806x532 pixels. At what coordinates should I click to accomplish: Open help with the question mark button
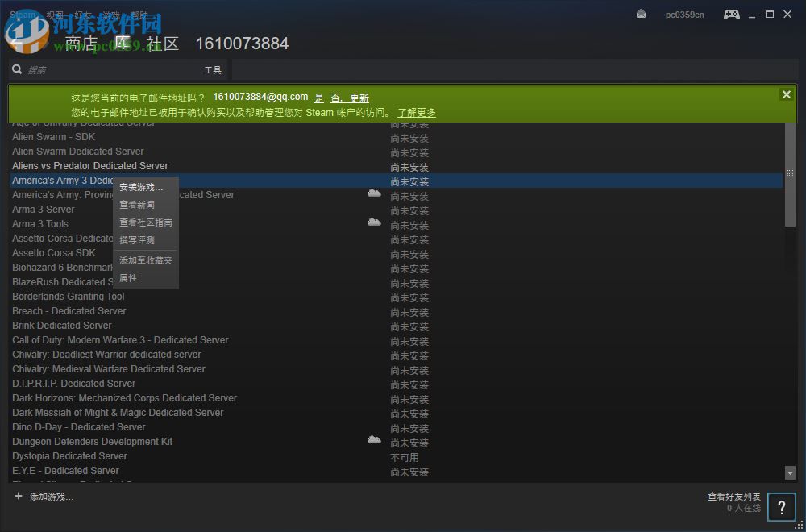781,507
